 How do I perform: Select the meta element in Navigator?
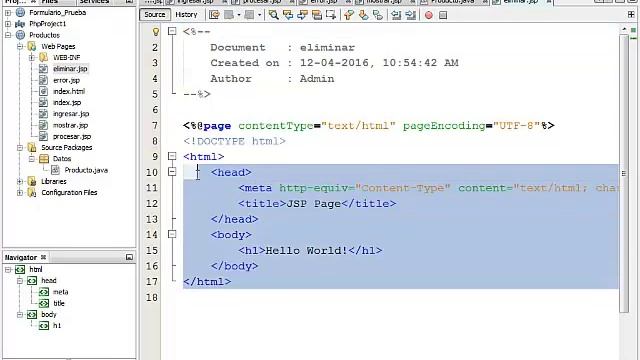click(x=60, y=292)
